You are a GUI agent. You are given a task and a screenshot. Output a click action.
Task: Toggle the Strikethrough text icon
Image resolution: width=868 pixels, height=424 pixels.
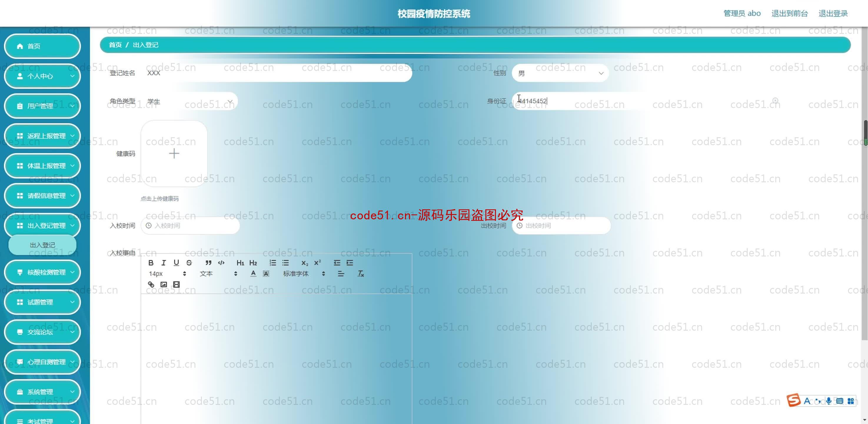click(189, 262)
